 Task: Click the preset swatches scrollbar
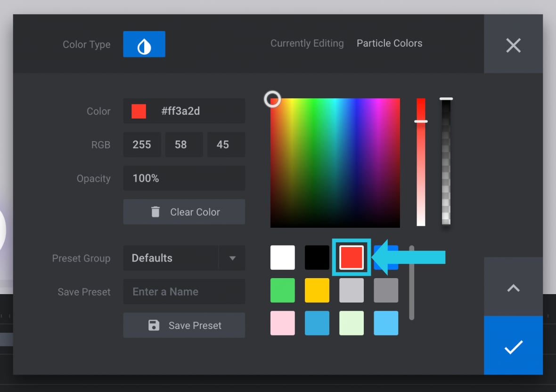(x=412, y=282)
